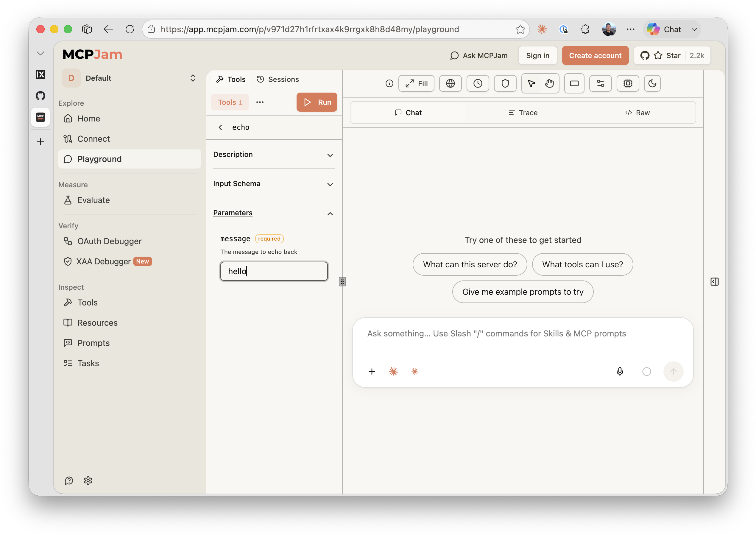Add a new item in browser sidebar
756x535 pixels.
(40, 142)
